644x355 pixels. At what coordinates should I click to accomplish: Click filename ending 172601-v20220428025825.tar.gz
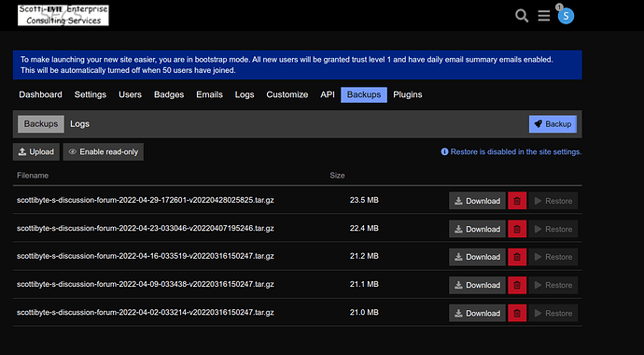pos(146,200)
